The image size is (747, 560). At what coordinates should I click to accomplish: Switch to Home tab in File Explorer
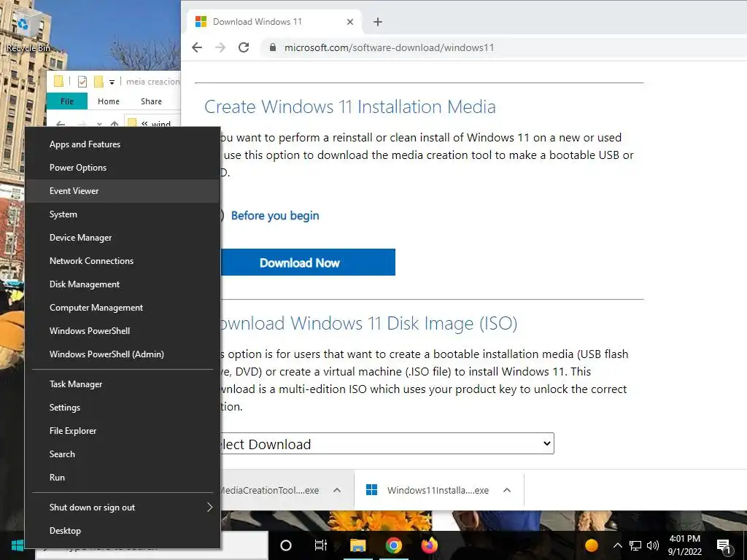pos(109,101)
